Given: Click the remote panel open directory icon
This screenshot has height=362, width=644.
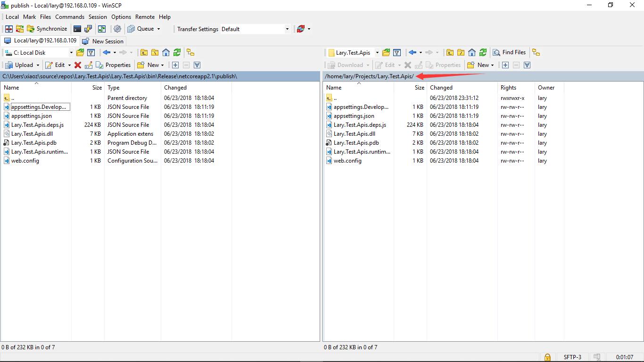Looking at the screenshot, I should 386,52.
